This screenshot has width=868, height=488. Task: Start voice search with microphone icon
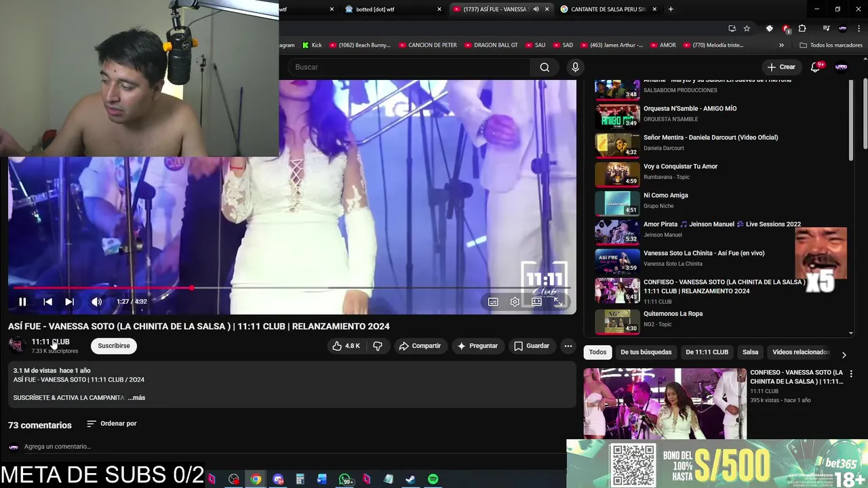pos(575,67)
